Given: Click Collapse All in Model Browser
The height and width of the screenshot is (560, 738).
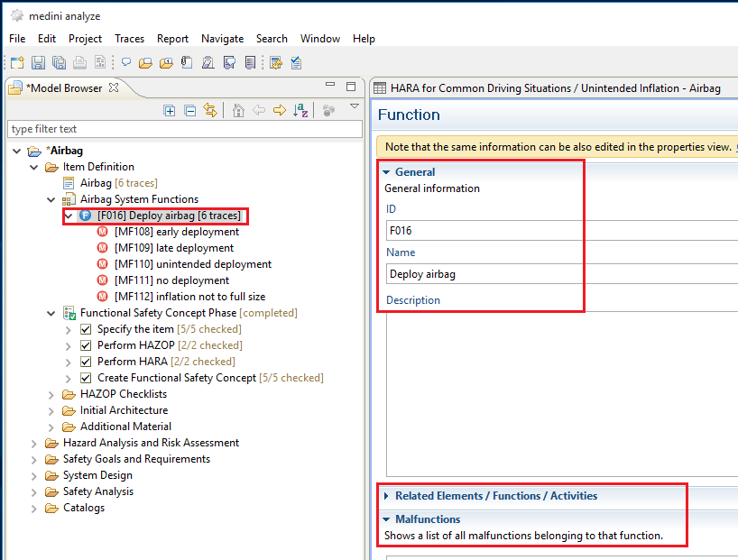Looking at the screenshot, I should (x=189, y=110).
